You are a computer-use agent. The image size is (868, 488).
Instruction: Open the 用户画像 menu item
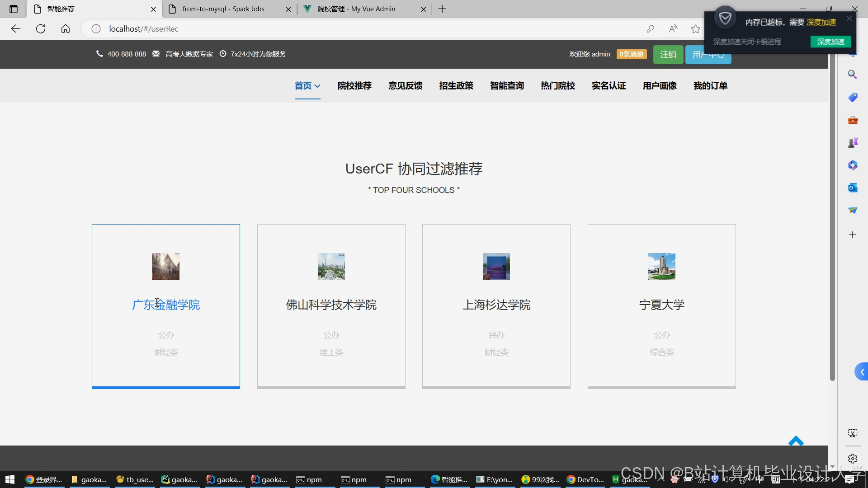tap(660, 86)
